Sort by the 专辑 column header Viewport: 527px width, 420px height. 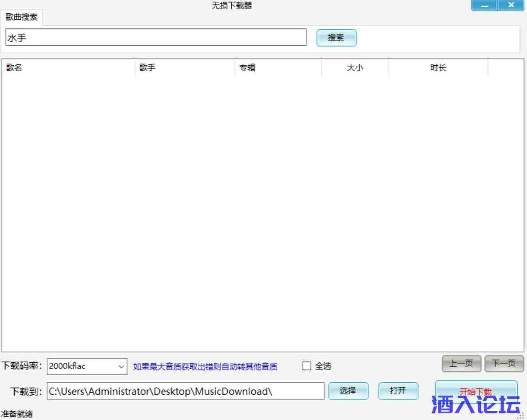tap(278, 67)
